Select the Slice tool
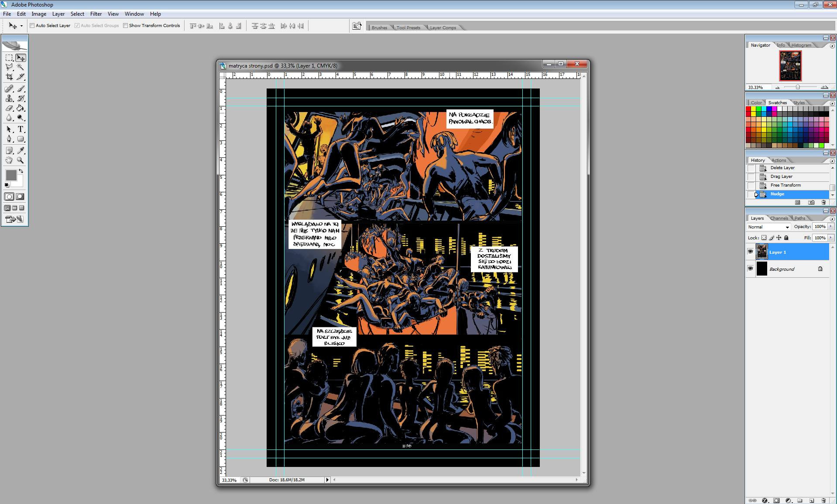The height and width of the screenshot is (504, 837). coord(20,77)
